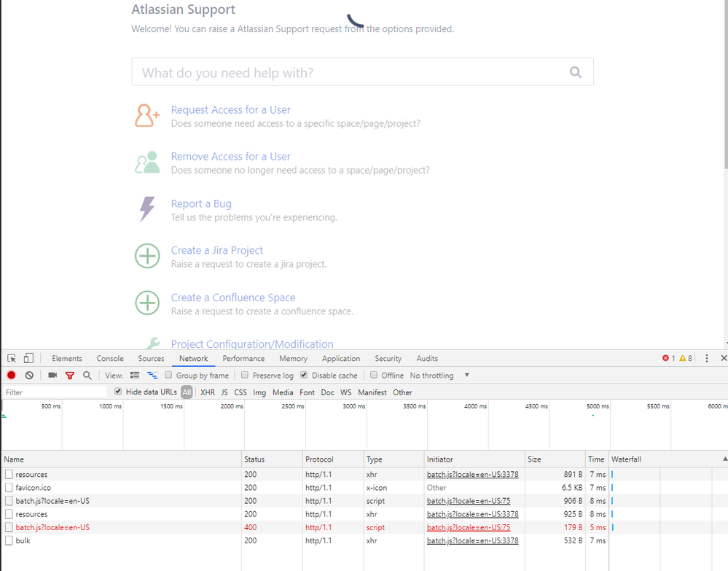Open the Application tab
This screenshot has height=571, width=728.
(341, 358)
